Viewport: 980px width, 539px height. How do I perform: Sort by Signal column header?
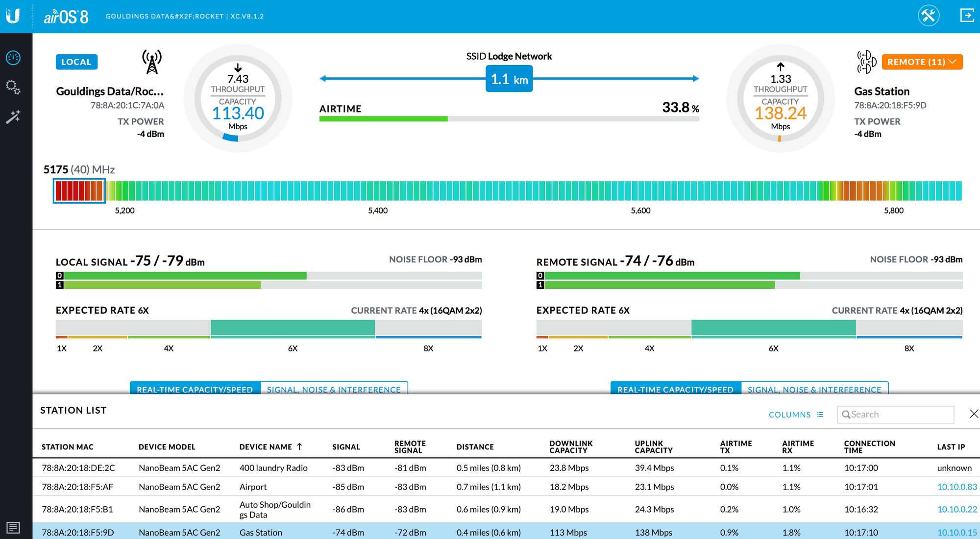coord(346,447)
